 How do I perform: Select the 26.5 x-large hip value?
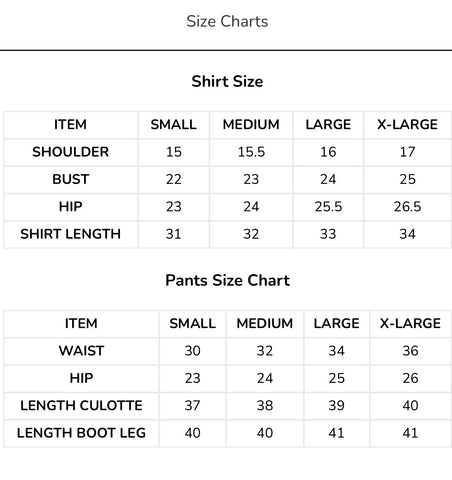point(407,207)
